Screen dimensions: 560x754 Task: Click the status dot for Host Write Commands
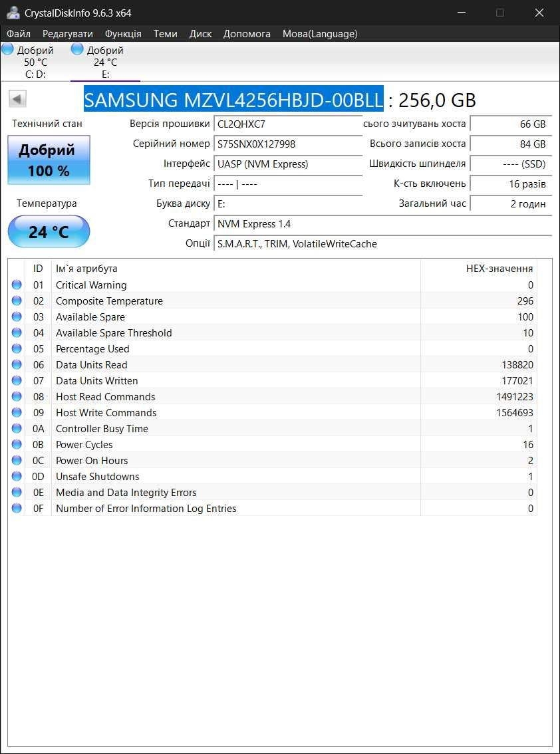click(17, 412)
